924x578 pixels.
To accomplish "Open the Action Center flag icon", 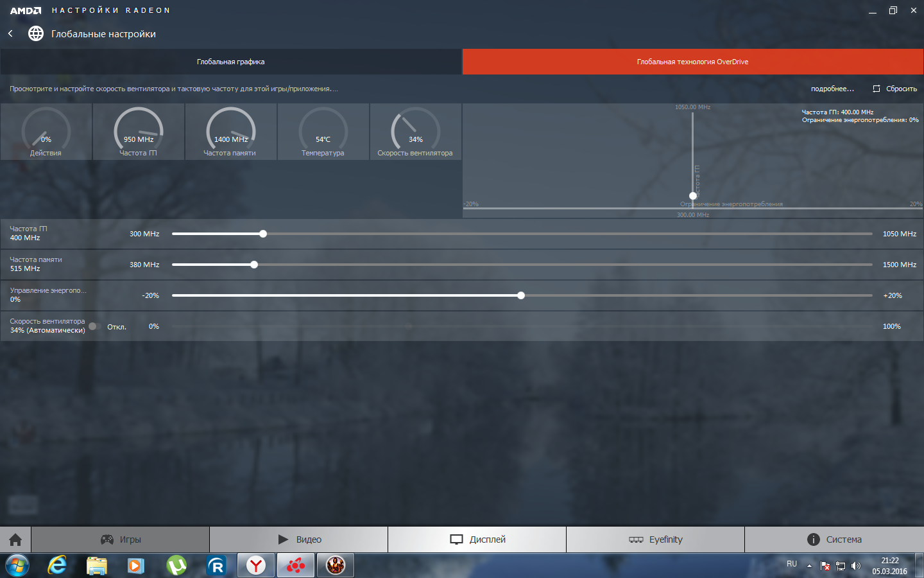I will (x=825, y=566).
